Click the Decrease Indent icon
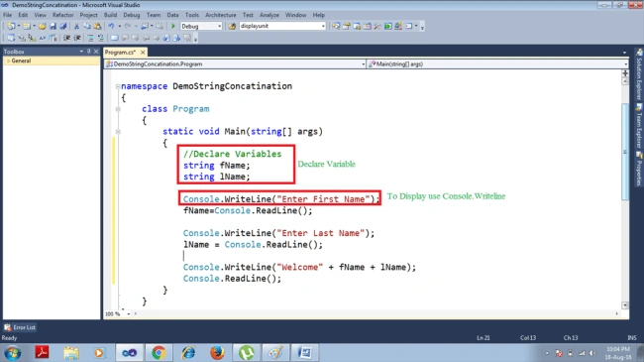 (66, 38)
